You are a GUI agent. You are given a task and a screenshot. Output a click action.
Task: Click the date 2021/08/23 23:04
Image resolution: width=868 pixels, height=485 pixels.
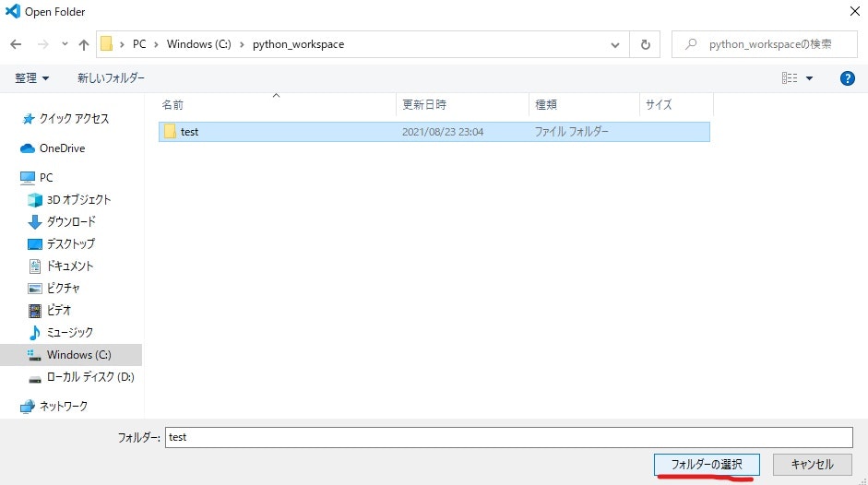[x=443, y=132]
